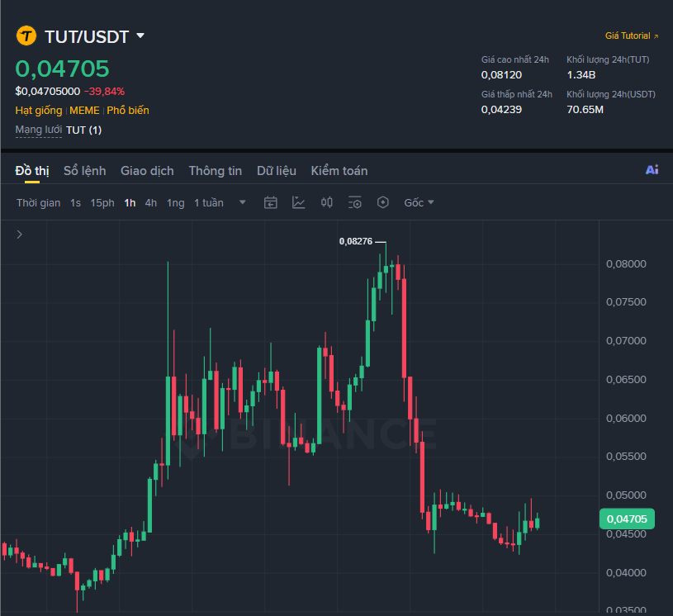Click the 24h low value 0,04239
Viewport: 673px width, 616px height.
[x=501, y=110]
